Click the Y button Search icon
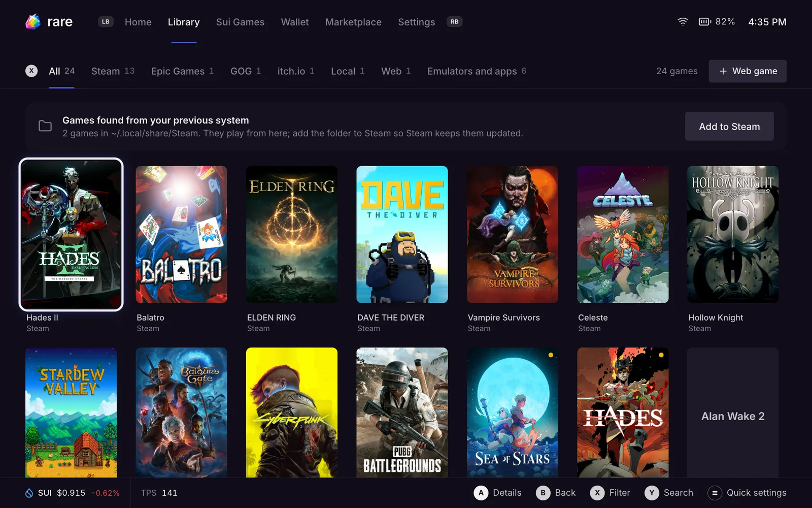This screenshot has height=508, width=812. coord(652,493)
